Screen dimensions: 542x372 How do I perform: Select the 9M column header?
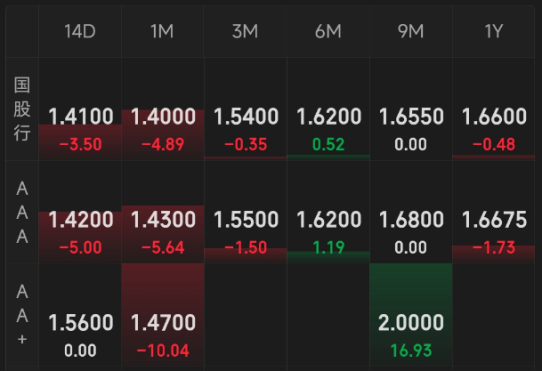coord(411,31)
